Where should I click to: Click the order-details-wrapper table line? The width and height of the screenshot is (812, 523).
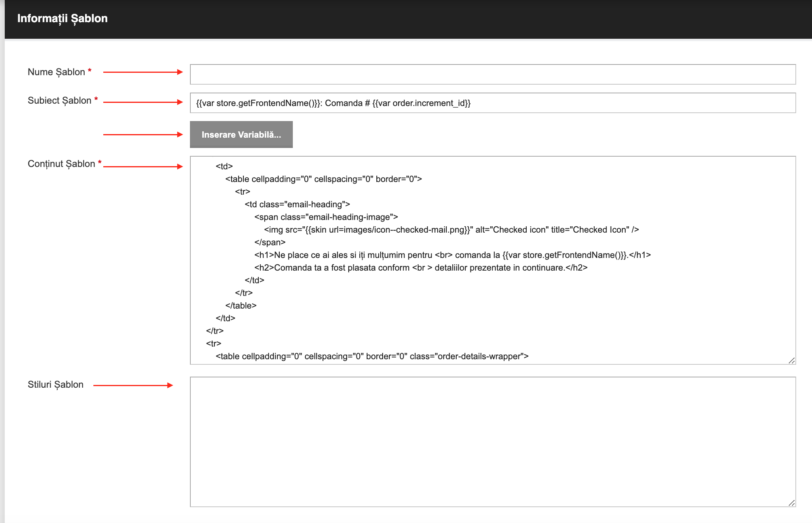click(x=372, y=356)
